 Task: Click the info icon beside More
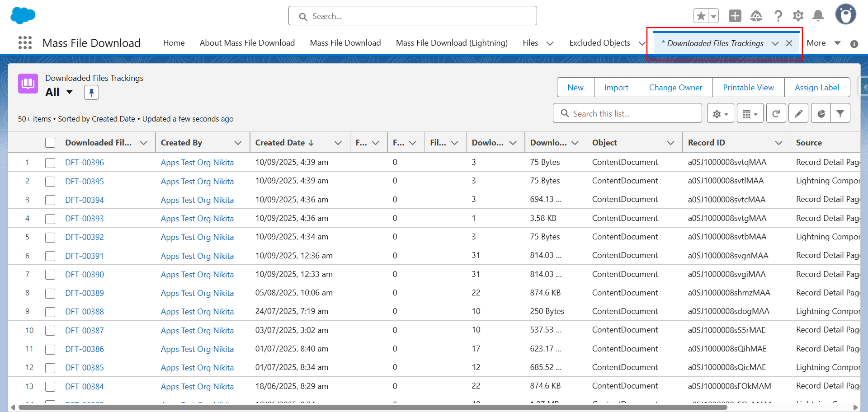click(x=854, y=44)
